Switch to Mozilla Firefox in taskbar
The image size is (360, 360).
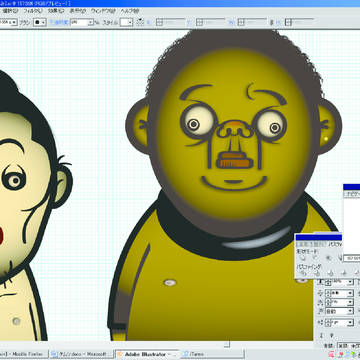point(24,354)
